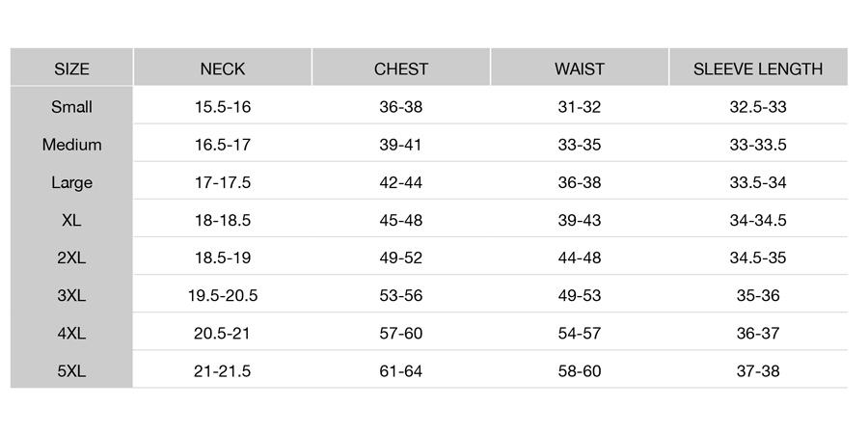
Task: Select the SLEEVE LENGTH column header
Action: [x=758, y=69]
